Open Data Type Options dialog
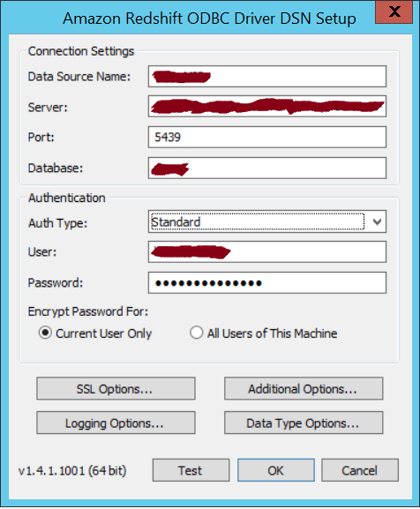 [304, 423]
